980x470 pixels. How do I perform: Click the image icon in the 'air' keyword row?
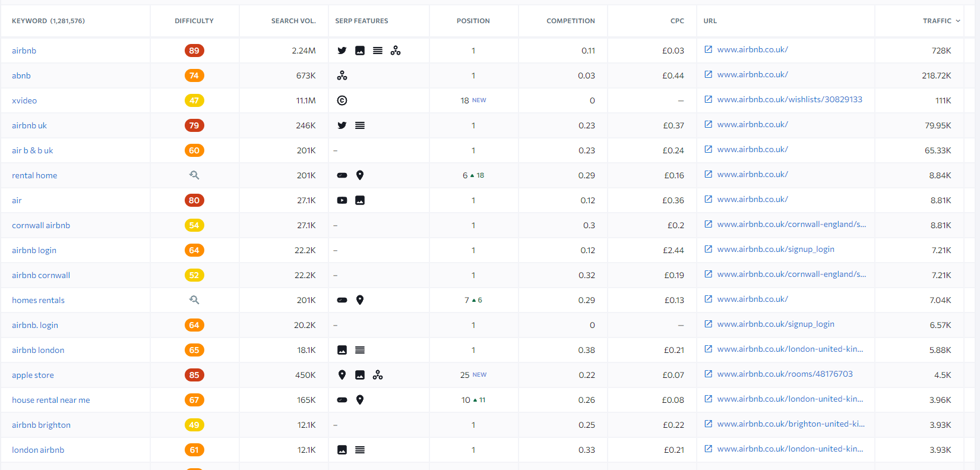pos(360,200)
